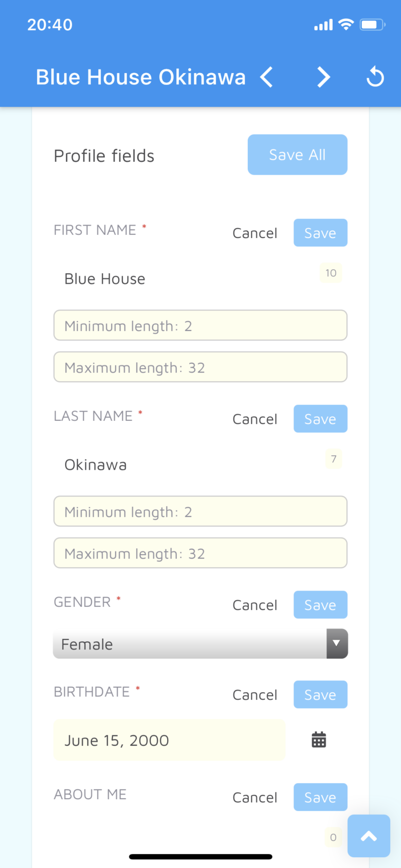Image resolution: width=401 pixels, height=868 pixels.
Task: Cancel the First Name edit
Action: point(255,233)
